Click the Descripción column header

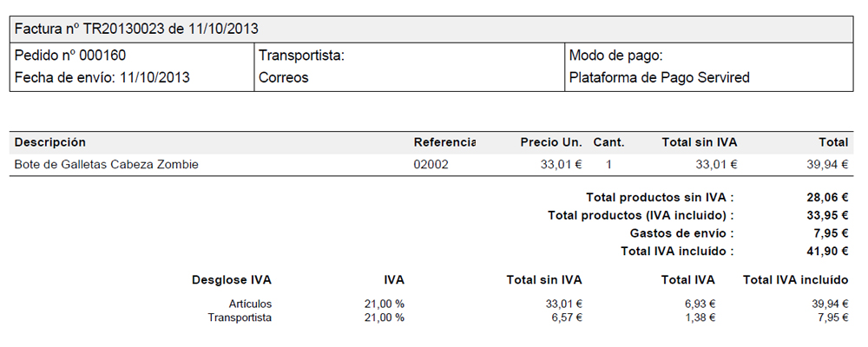pyautogui.click(x=49, y=142)
